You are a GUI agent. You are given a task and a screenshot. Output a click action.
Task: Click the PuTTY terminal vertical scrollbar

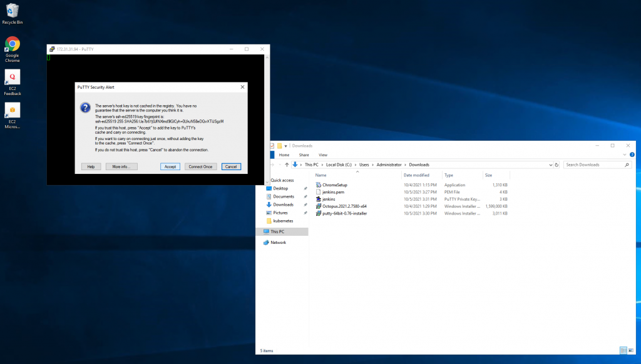point(267,119)
